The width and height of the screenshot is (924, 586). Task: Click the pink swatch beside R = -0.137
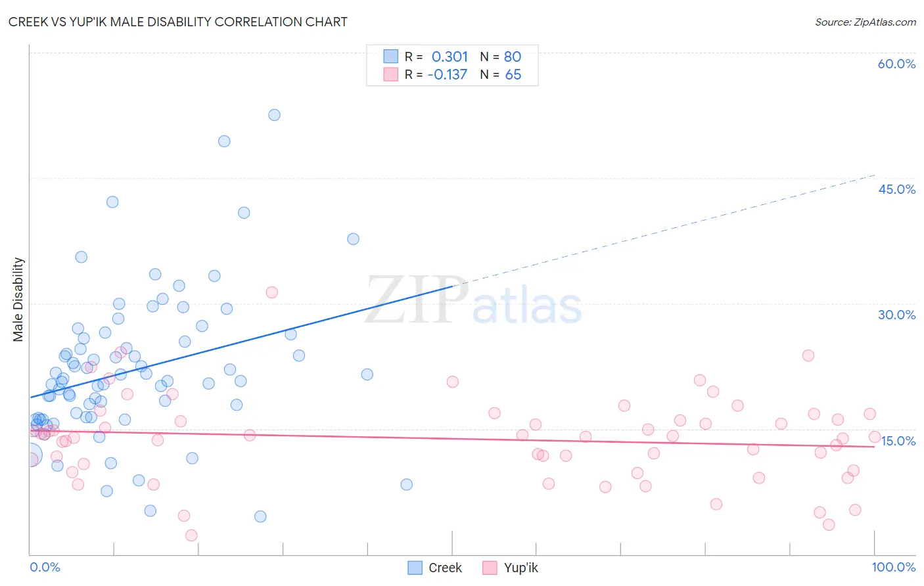(391, 74)
